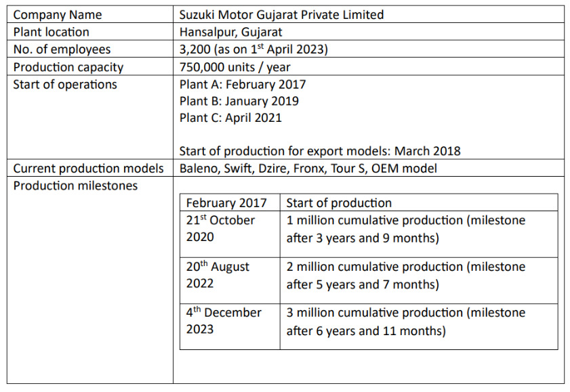Click the 'Plant B: January 2019' line
The image size is (570, 392).
239,102
